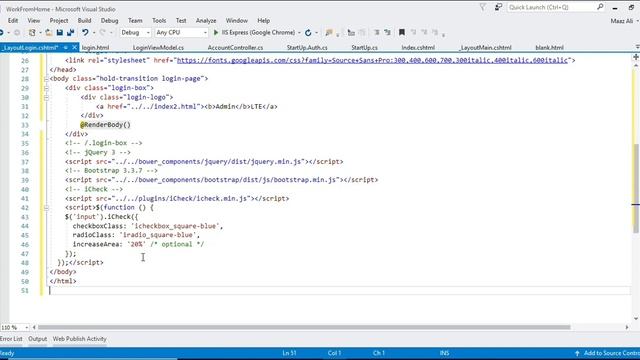The image size is (640, 360).
Task: Open the undo history dropdown arrow
Action: (94, 33)
